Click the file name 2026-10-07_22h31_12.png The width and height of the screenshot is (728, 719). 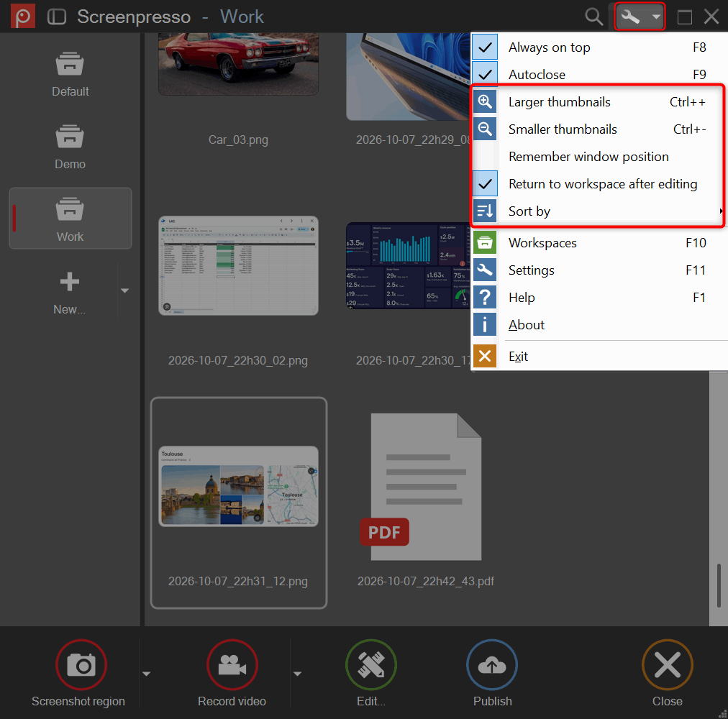pyautogui.click(x=237, y=581)
